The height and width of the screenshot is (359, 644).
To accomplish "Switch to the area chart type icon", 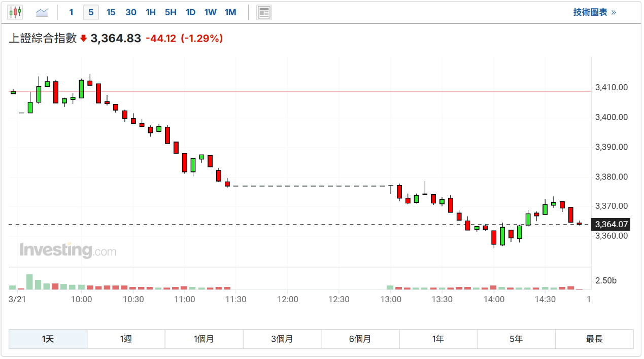I will point(42,12).
